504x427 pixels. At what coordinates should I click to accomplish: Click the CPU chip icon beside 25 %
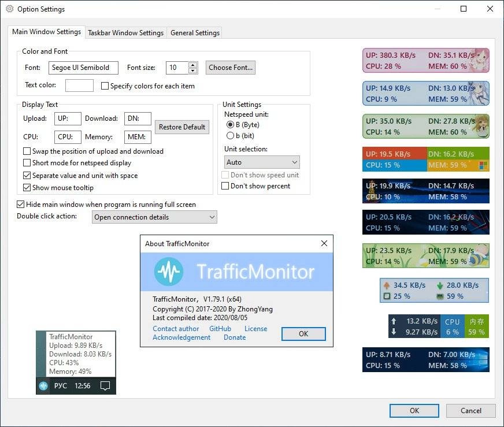point(387,296)
